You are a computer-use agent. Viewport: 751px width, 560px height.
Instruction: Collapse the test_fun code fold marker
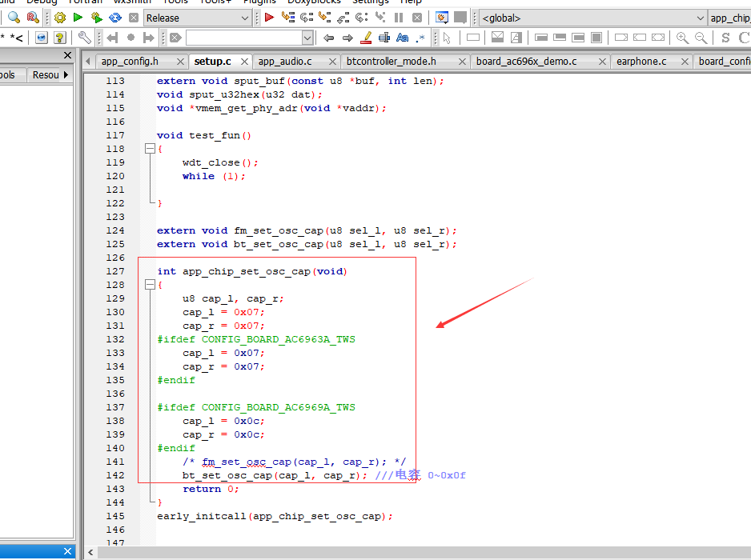pyautogui.click(x=150, y=148)
